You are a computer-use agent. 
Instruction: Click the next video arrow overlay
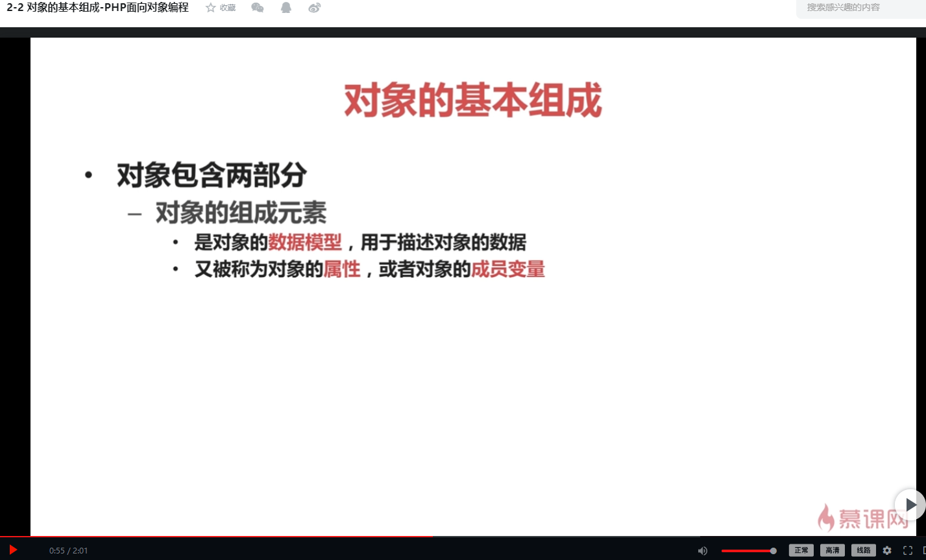[x=911, y=505]
